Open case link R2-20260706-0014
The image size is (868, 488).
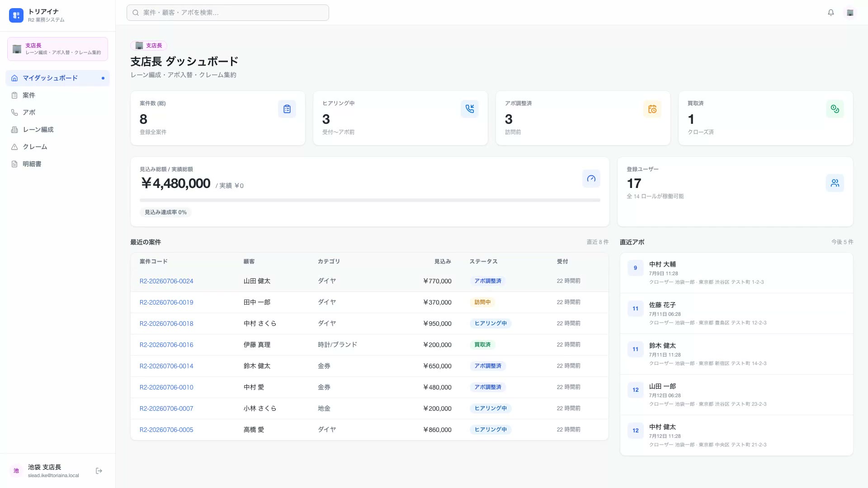coord(166,366)
